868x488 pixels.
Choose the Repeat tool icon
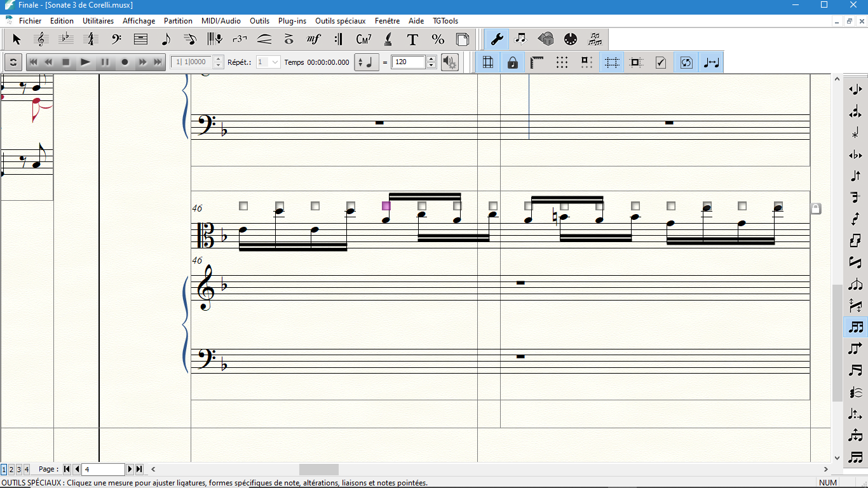[x=338, y=39]
